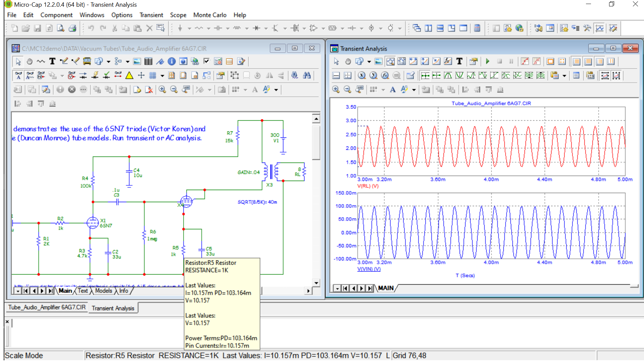Select the Text tool in the schematic toolbar
Image resolution: width=644 pixels, height=362 pixels.
click(52, 61)
